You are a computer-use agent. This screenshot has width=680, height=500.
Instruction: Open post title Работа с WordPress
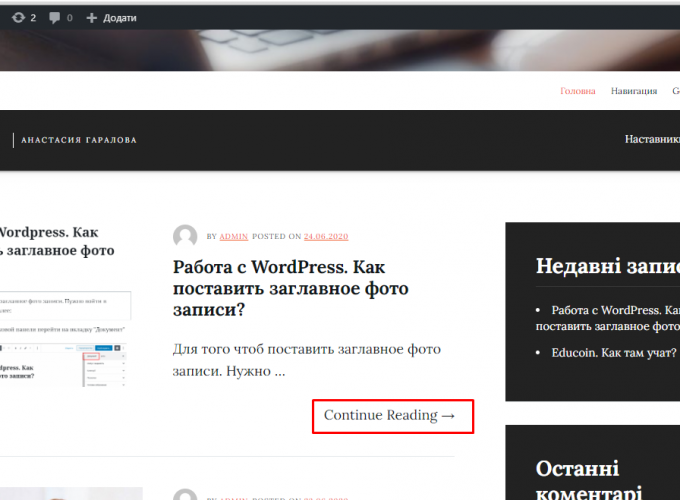291,288
